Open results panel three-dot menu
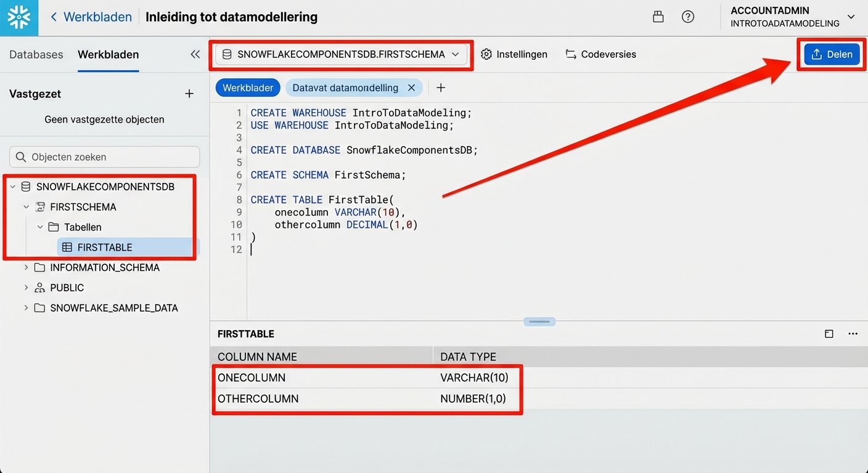The width and height of the screenshot is (868, 473). point(853,334)
